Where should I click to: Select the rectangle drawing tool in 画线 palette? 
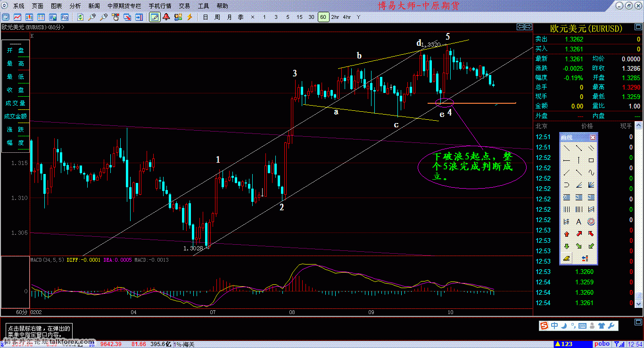pos(591,160)
